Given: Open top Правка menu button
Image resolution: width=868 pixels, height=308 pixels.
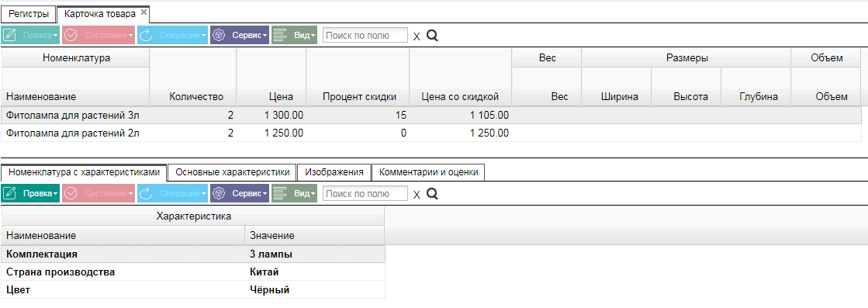Looking at the screenshot, I should (30, 36).
